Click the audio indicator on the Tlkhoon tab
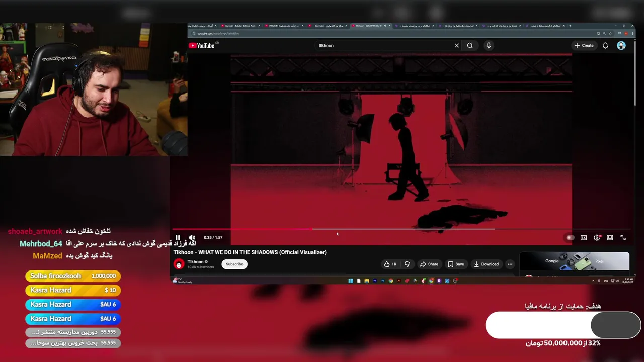The image size is (644, 362). point(385,26)
